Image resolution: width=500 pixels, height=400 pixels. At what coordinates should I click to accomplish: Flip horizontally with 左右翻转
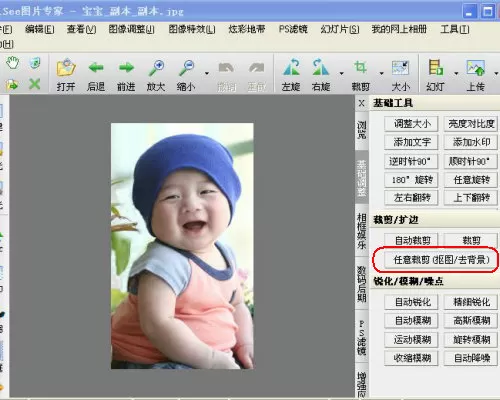coord(411,198)
